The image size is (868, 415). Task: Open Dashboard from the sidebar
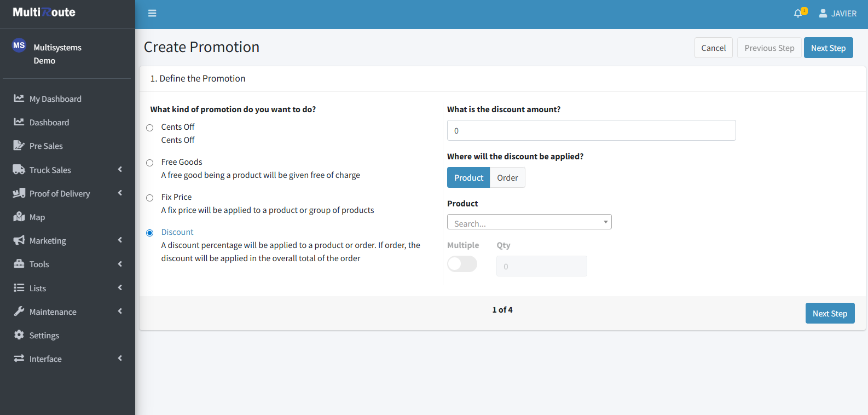coord(49,122)
